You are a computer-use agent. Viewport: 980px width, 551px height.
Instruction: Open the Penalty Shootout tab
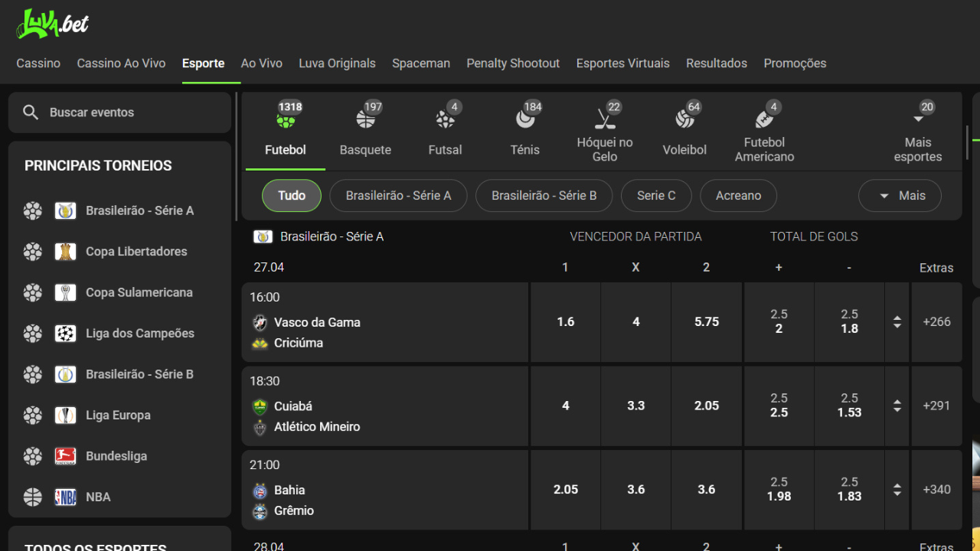pos(513,64)
